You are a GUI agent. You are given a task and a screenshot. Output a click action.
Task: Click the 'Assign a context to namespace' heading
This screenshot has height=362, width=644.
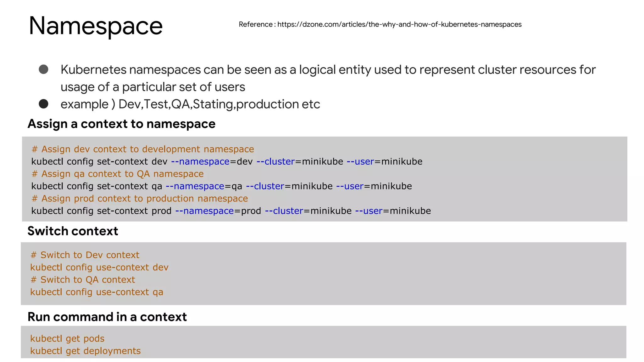coord(121,124)
